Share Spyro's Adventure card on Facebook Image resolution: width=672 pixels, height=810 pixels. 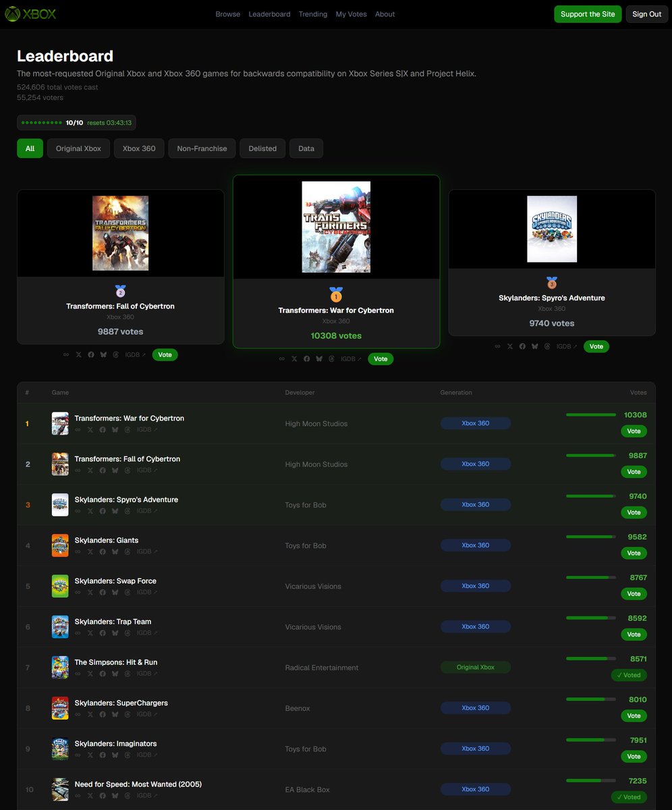pos(522,346)
